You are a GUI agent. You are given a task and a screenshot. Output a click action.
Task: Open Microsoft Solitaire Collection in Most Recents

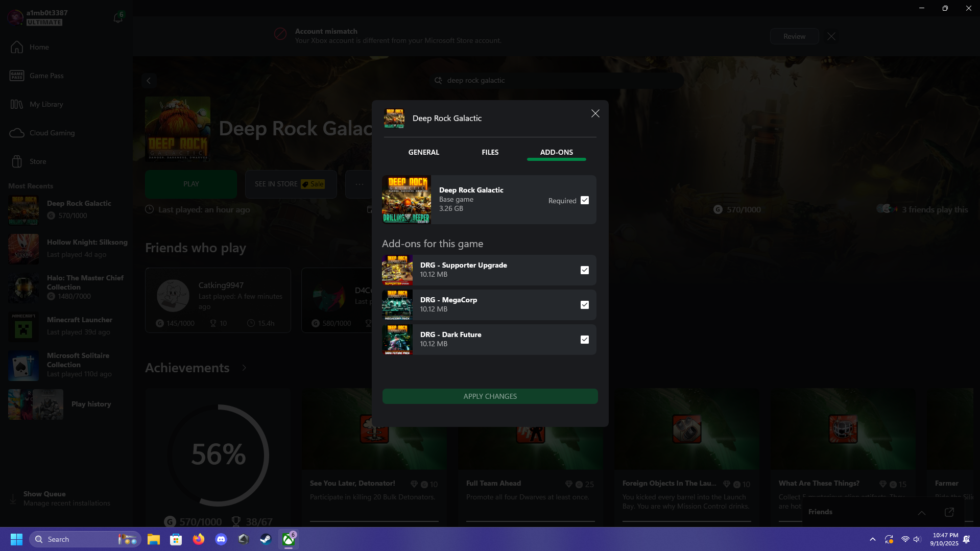pos(66,365)
